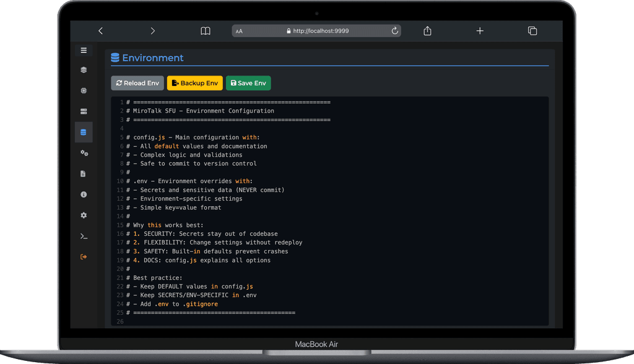634x364 pixels.
Task: Click line 'config.js – Main configuration with:'
Action: pyautogui.click(x=196, y=137)
